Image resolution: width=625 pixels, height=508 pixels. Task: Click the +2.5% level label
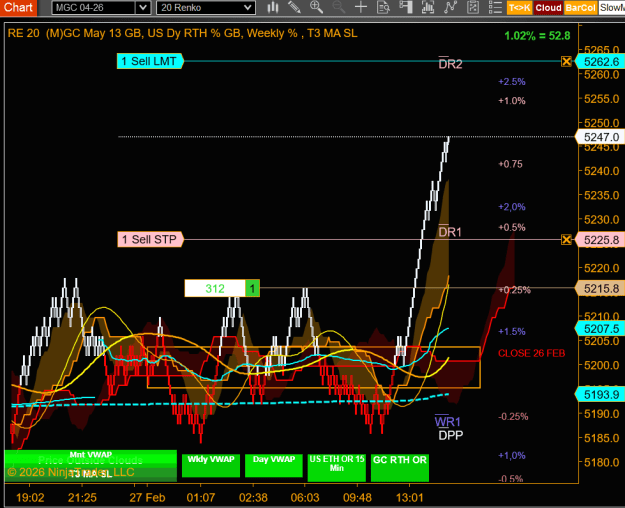pyautogui.click(x=512, y=82)
